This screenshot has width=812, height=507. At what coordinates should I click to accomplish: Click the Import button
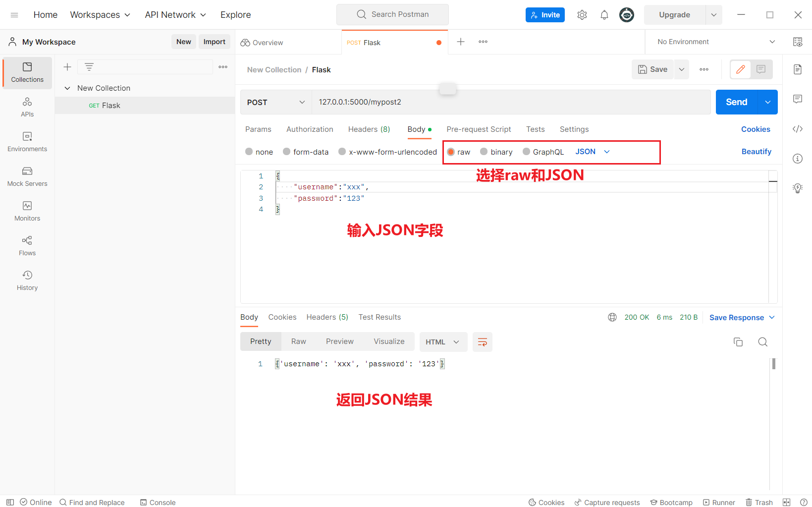(x=215, y=42)
